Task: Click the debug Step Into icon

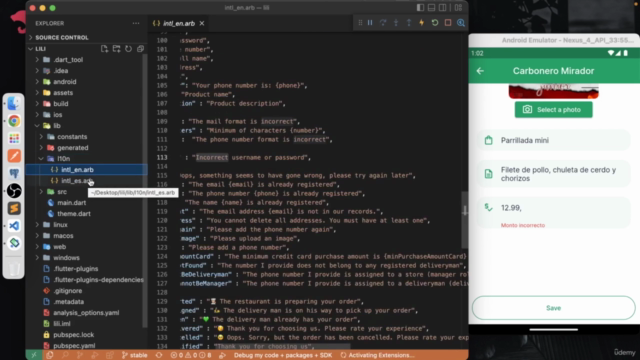Action: pyautogui.click(x=396, y=23)
